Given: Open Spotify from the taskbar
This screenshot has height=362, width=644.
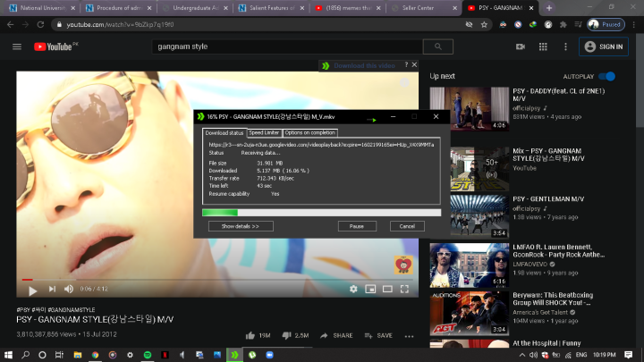Looking at the screenshot, I should pyautogui.click(x=148, y=355).
